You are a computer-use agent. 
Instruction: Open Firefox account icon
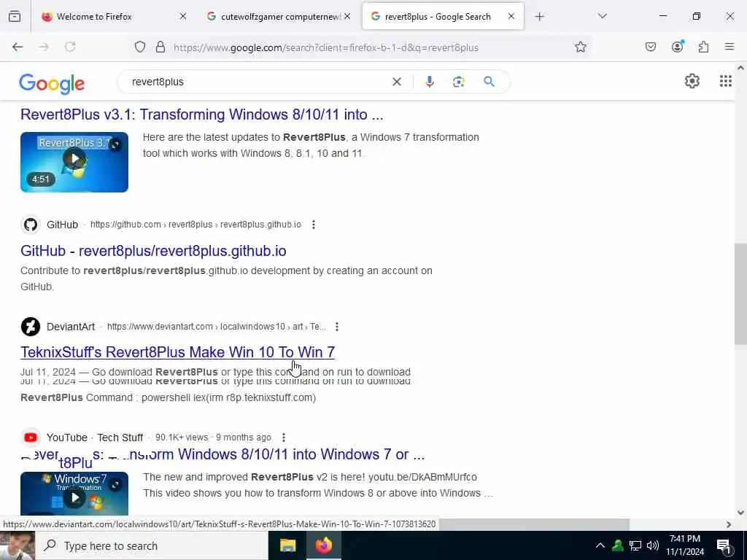(677, 46)
